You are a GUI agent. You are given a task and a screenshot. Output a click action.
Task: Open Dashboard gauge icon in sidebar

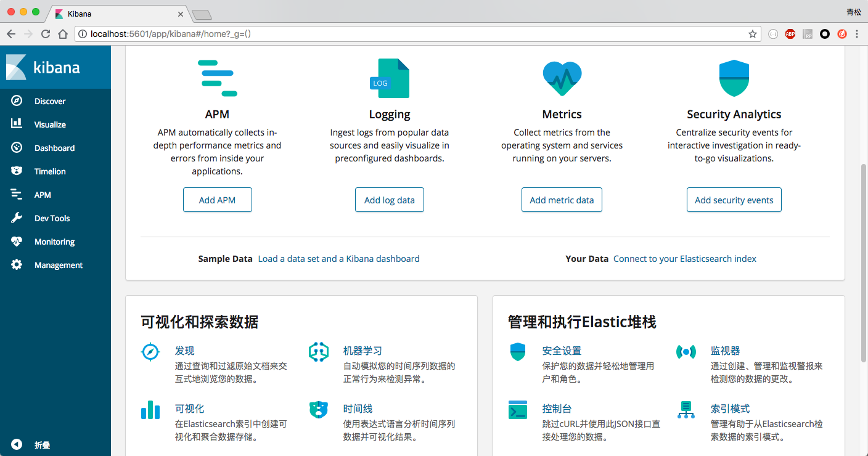tap(17, 148)
